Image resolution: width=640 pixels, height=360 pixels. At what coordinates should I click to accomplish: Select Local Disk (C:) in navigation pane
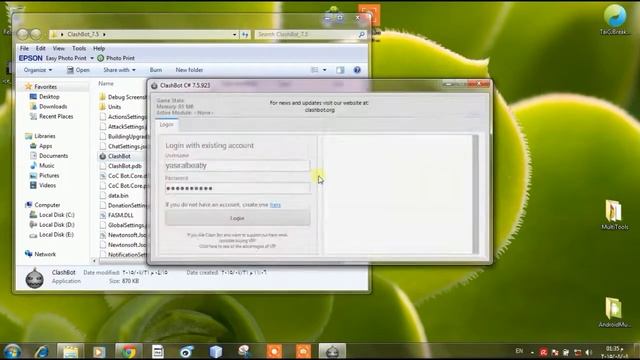pos(56,215)
